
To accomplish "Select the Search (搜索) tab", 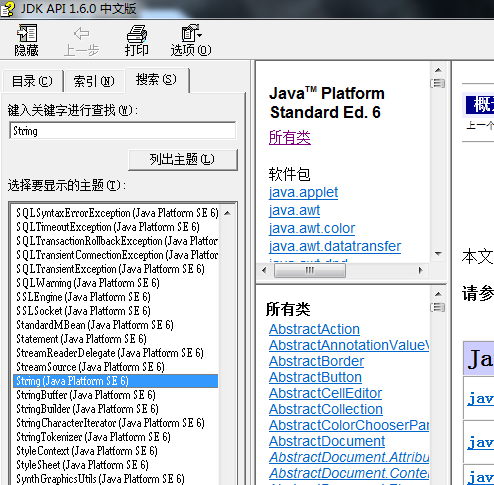I will [x=156, y=80].
